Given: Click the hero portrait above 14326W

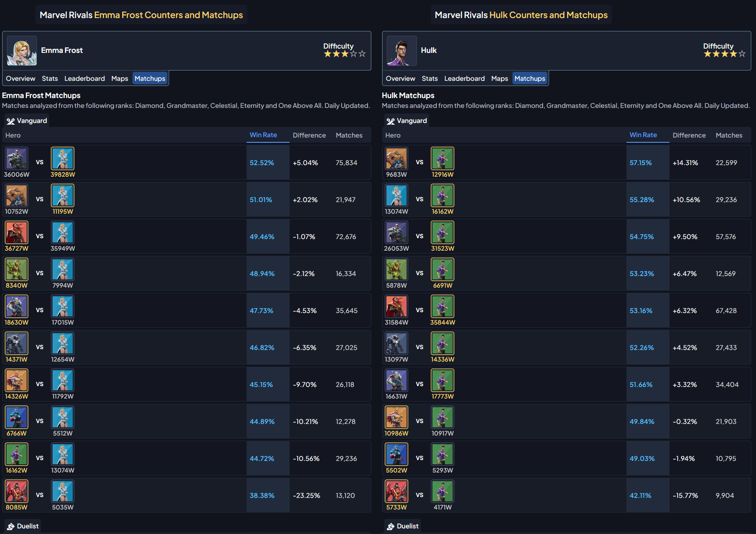Looking at the screenshot, I should [17, 380].
